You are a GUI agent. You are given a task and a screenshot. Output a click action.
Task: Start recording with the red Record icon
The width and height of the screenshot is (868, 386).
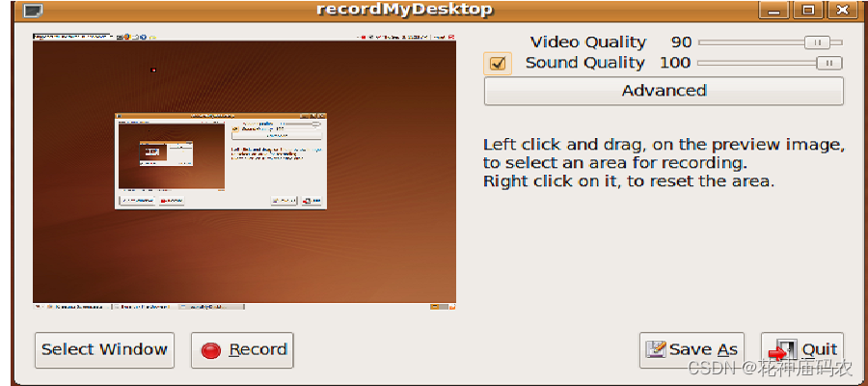(x=211, y=350)
